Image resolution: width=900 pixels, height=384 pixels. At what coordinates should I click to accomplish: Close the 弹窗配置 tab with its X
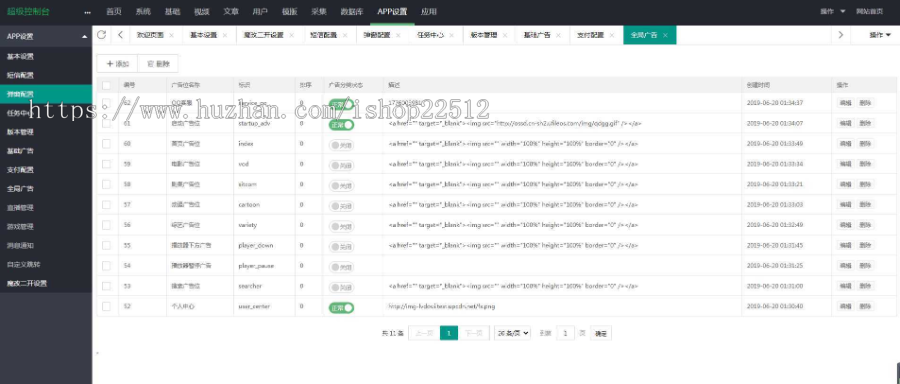coord(398,35)
